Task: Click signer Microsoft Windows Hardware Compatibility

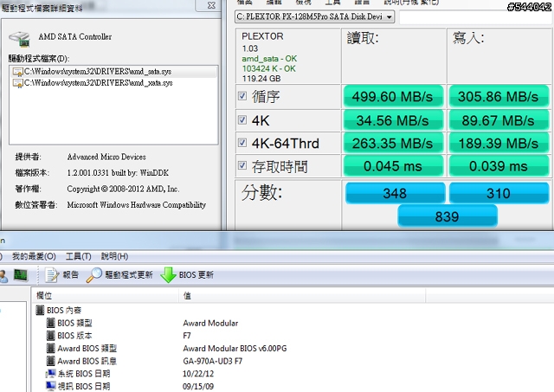Action: [x=137, y=205]
